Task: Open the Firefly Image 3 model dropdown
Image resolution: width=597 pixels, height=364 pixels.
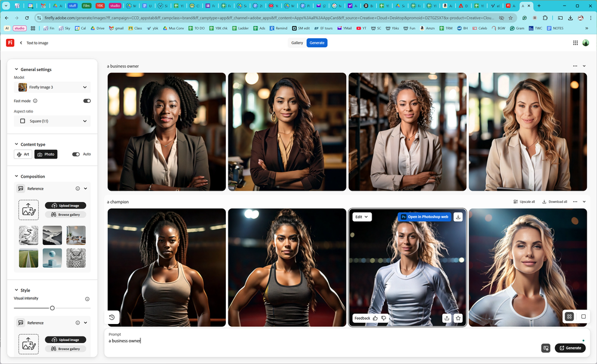Action: [x=52, y=87]
